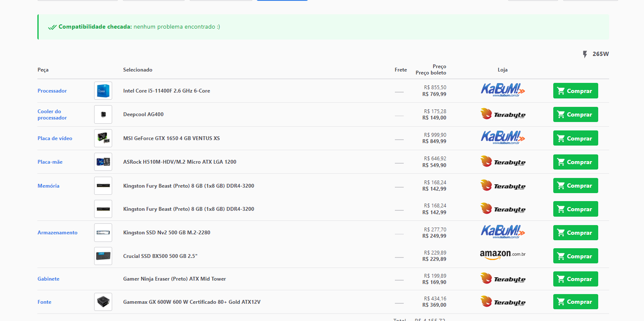The height and width of the screenshot is (321, 644).
Task: Click the Gamemax GX 600W power supply thumbnail
Action: [103, 302]
